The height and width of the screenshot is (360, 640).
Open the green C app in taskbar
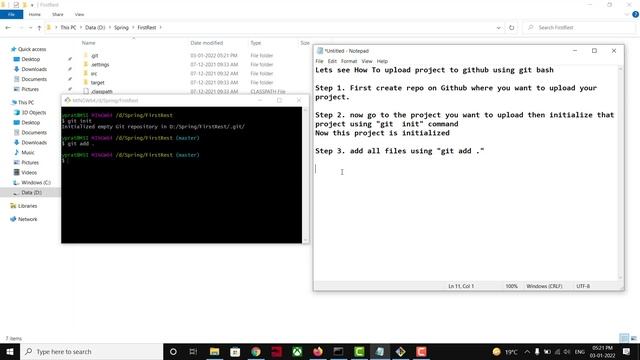(x=359, y=351)
